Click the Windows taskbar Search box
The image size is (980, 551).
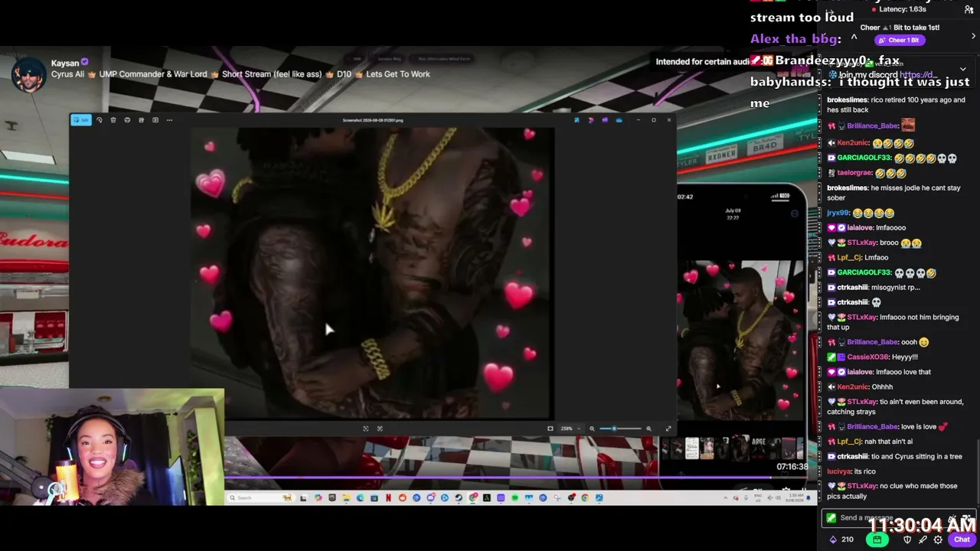coord(260,498)
